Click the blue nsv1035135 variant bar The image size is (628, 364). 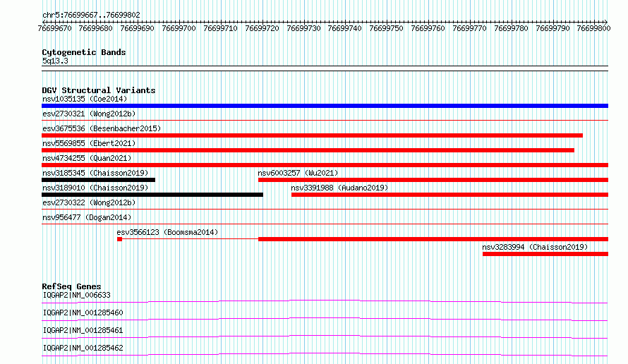click(x=325, y=106)
